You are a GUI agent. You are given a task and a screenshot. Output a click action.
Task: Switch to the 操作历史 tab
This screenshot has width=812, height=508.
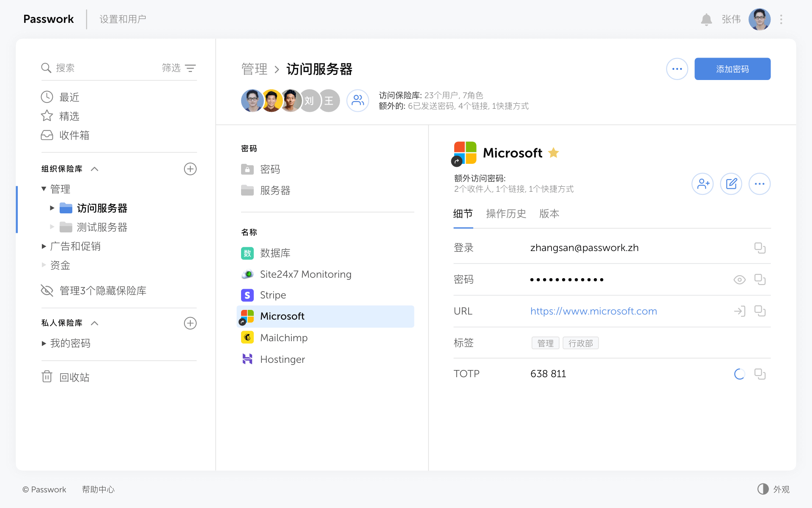pos(506,214)
